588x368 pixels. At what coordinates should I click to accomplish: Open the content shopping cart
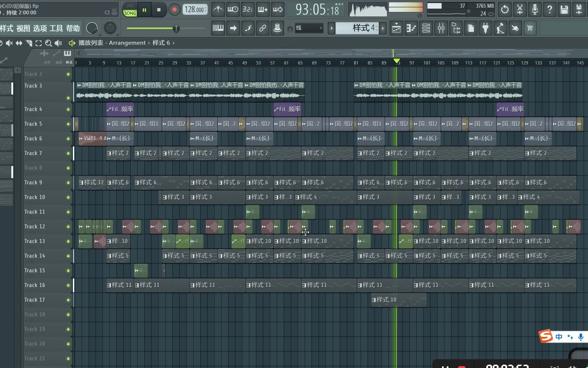click(x=530, y=28)
